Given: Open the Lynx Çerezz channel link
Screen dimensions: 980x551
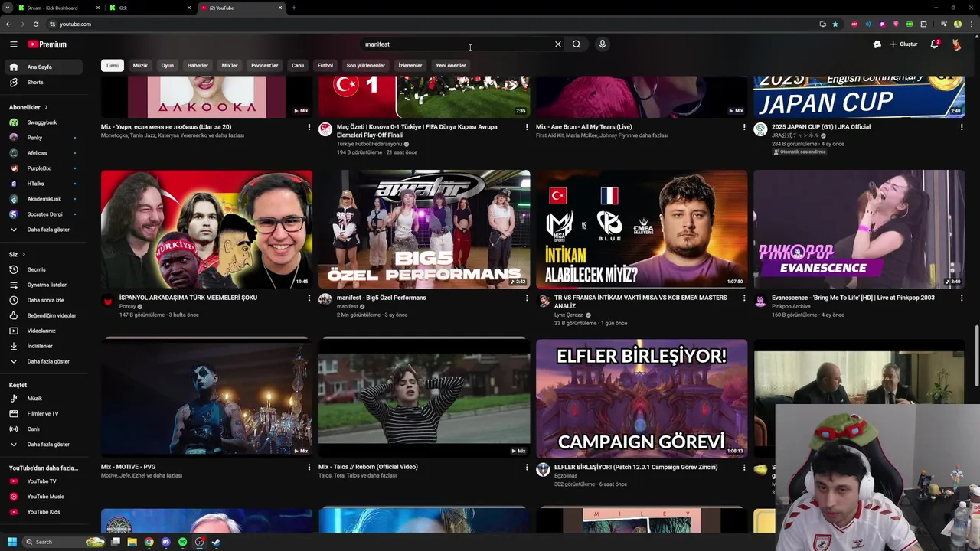Looking at the screenshot, I should point(568,315).
